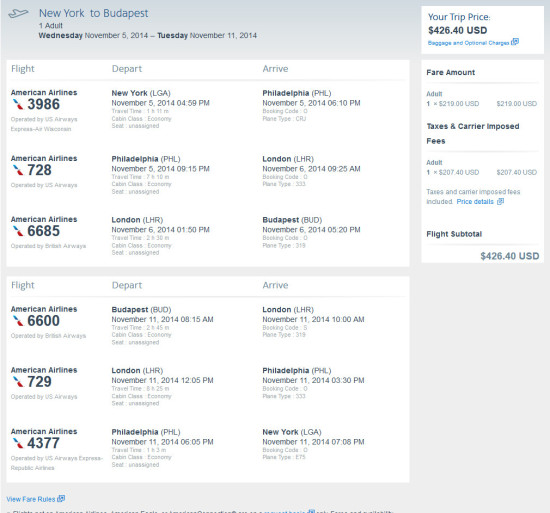
Task: Click the 1 Adult passenger text
Action: [51, 26]
